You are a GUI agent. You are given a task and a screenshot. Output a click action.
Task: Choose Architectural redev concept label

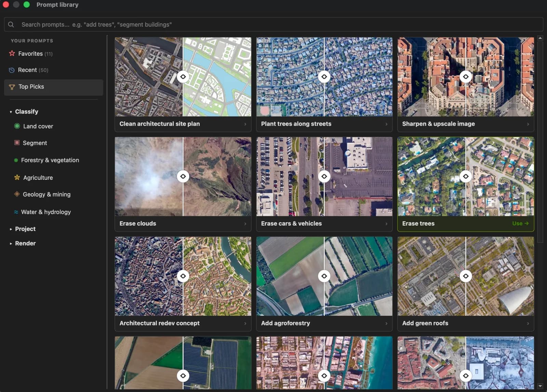pyautogui.click(x=159, y=323)
